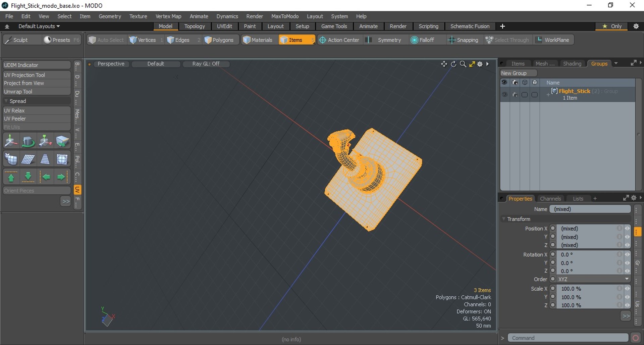The height and width of the screenshot is (345, 644).
Task: Adjust Rotation Y with slider arrows
Action: coord(627,263)
